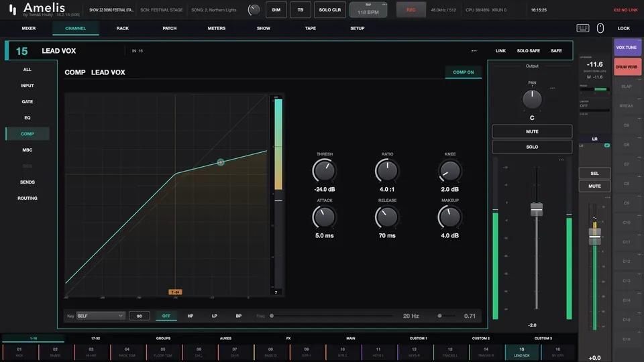This screenshot has width=644, height=362.
Task: Trigger VOX TUNE custom button
Action: coord(627,47)
